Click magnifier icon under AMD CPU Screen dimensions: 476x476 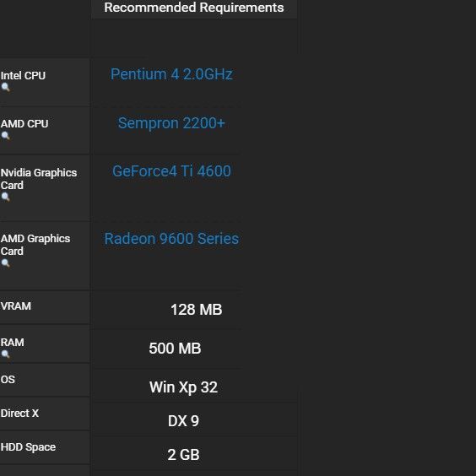5,136
